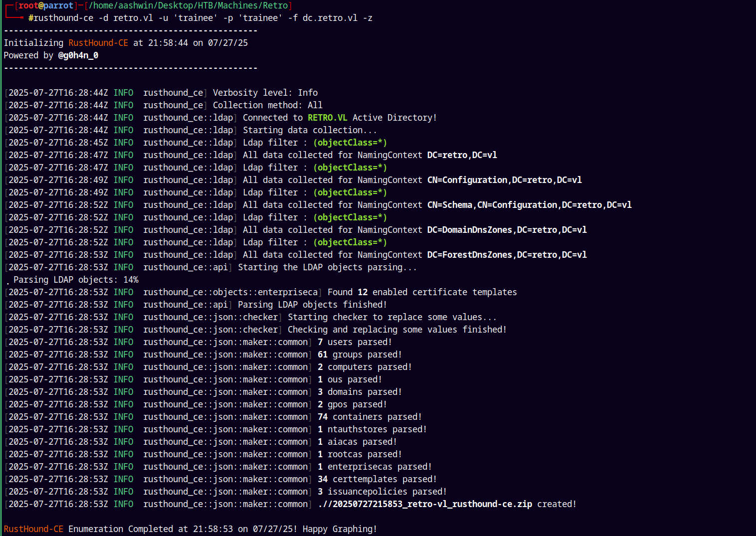756x536 pixels.
Task: Click '34 certtemplates parsed!' line
Action: click(x=378, y=479)
